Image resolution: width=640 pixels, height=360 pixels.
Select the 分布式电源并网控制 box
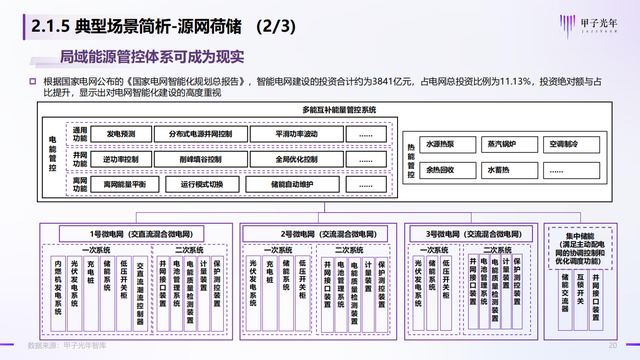tap(200, 134)
